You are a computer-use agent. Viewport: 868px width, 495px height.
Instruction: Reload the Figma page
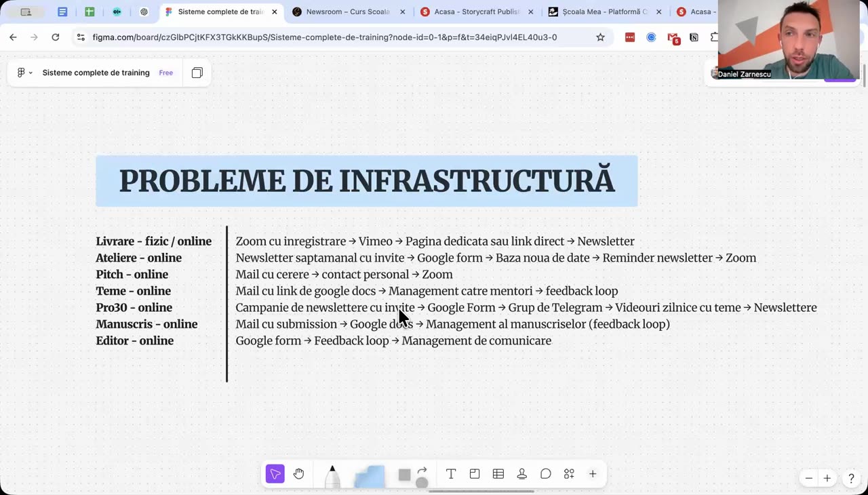[56, 37]
